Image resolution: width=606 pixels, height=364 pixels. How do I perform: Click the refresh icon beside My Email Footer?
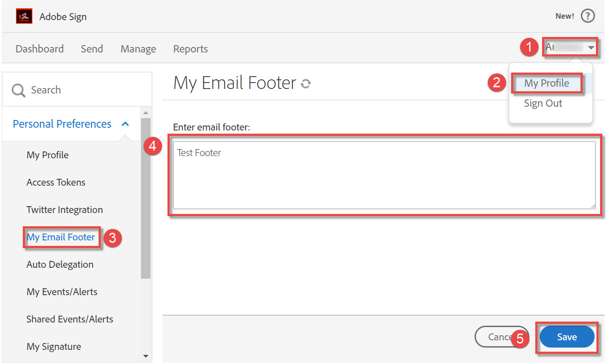[306, 83]
